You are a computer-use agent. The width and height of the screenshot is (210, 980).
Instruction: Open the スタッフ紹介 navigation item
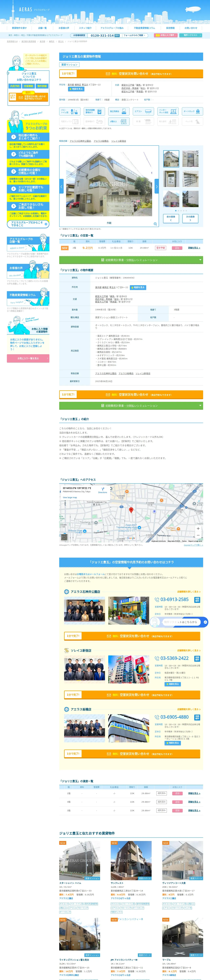[85, 28]
